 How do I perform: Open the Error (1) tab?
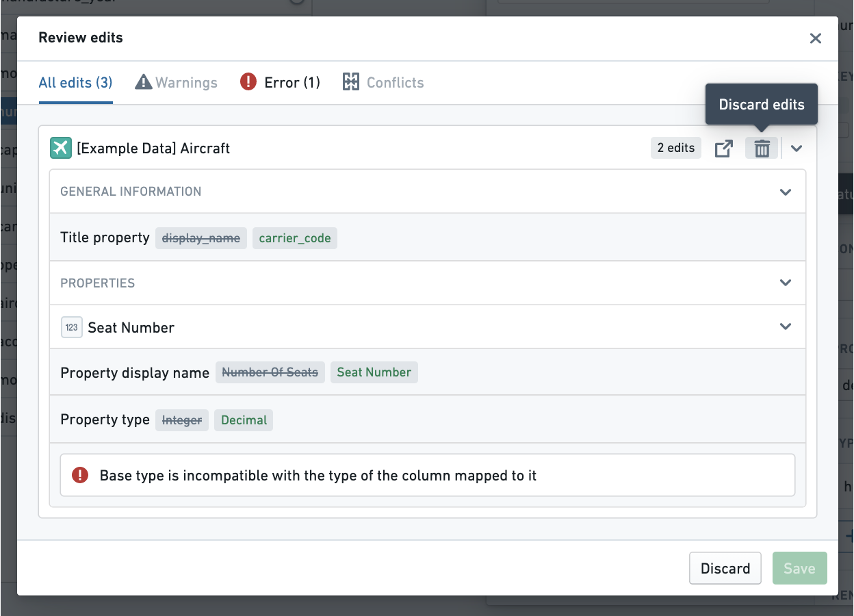click(280, 83)
